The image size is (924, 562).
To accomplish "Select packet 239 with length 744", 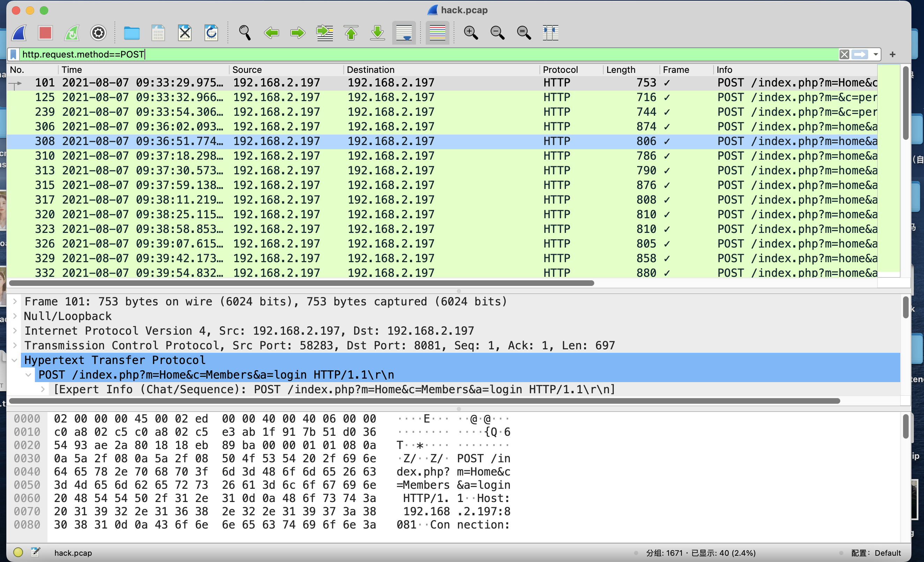I will coord(442,112).
